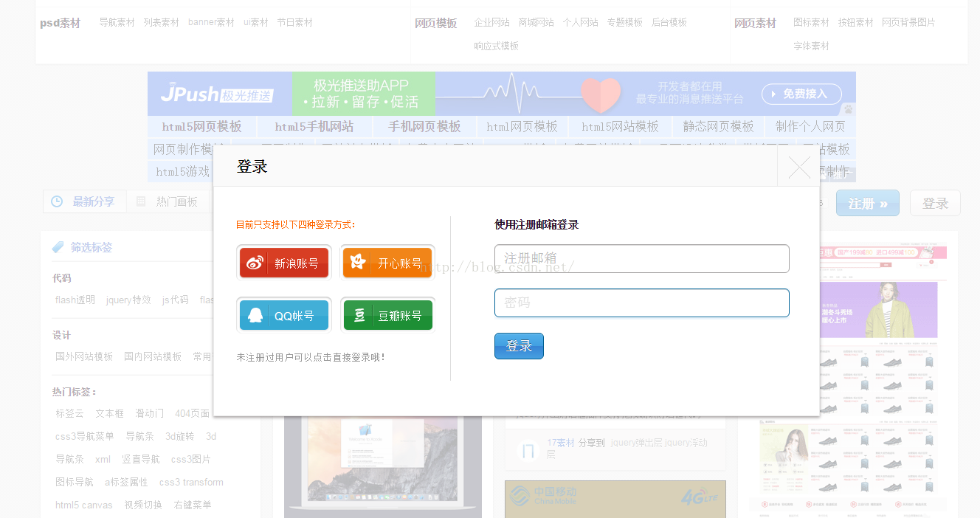Click into the 密码 password field

641,303
